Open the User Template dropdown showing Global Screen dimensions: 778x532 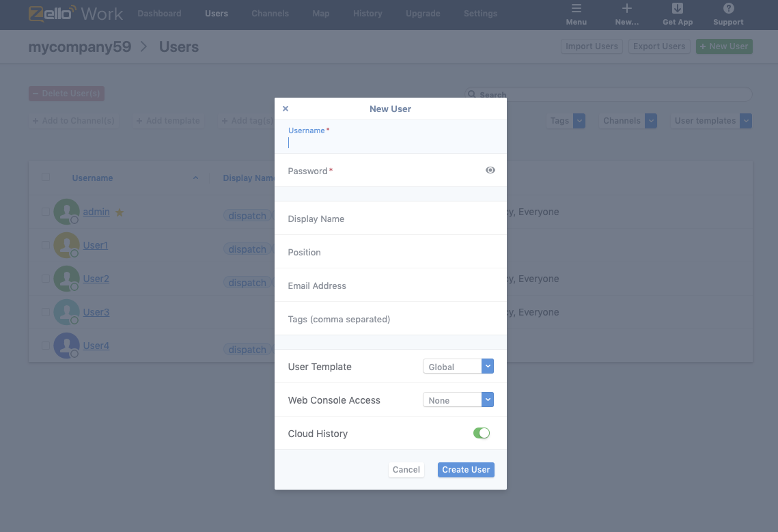458,366
